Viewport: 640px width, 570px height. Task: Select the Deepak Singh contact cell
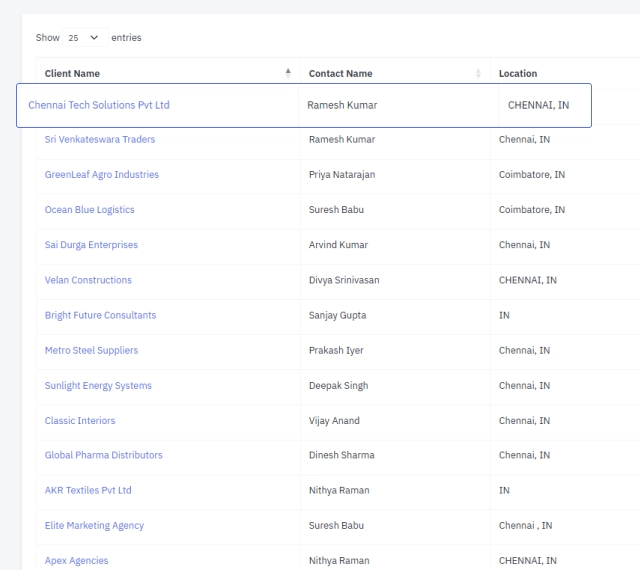point(338,385)
